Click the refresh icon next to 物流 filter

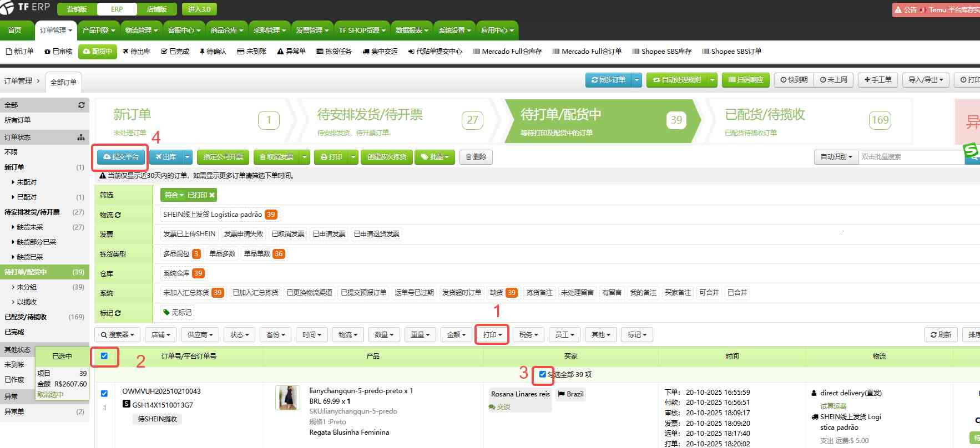[118, 215]
